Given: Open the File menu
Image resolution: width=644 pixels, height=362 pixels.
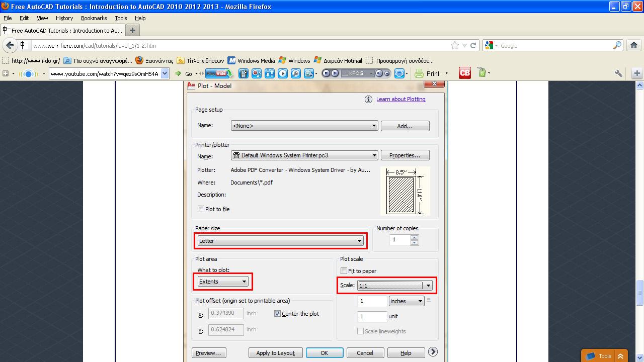Looking at the screenshot, I should tap(8, 18).
